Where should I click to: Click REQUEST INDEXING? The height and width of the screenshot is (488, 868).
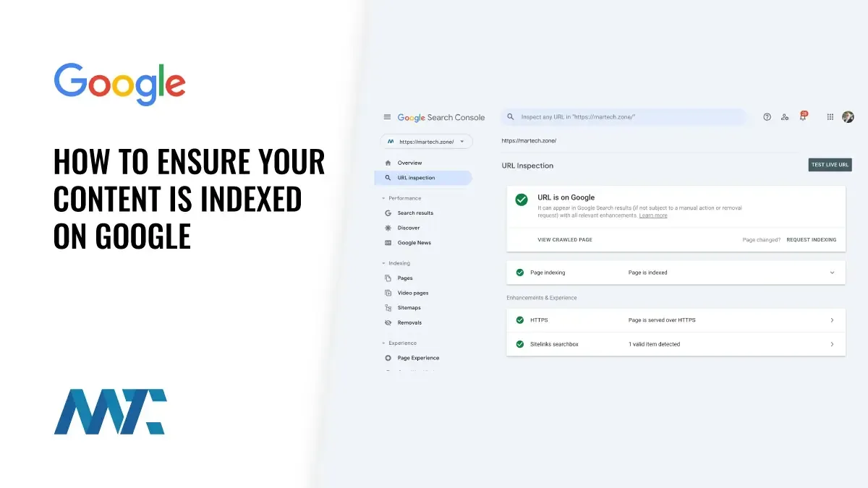pos(812,239)
